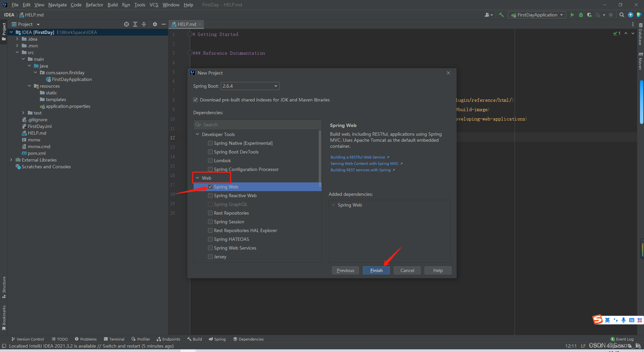Viewport: 644px width, 352px height.
Task: Select Opened File locate target icon
Action: [x=126, y=24]
